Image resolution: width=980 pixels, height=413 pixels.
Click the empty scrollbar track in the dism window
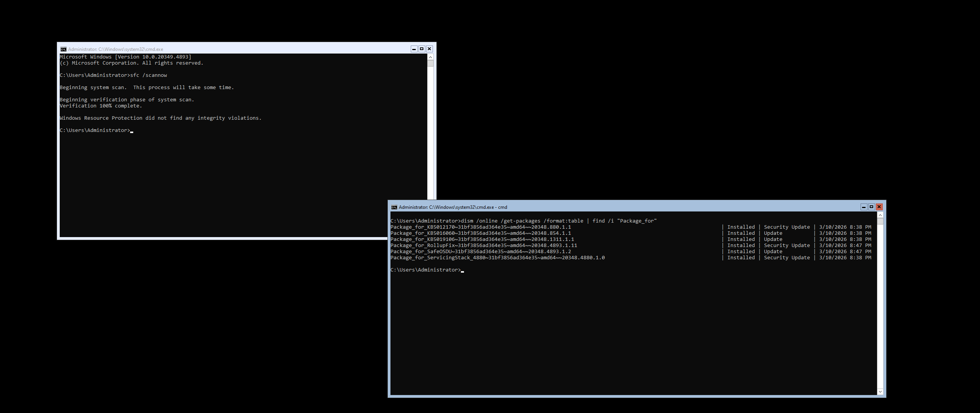point(880,306)
